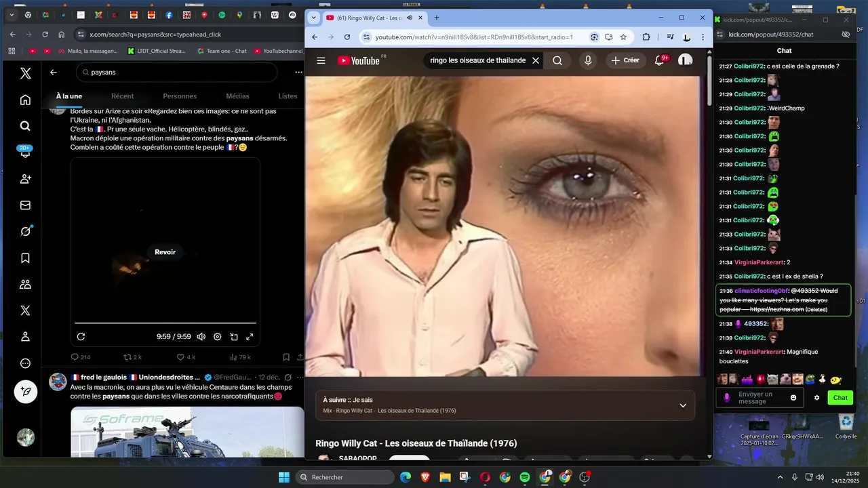Screen dimensions: 868x488
Task: Open X notifications bell with 20+ badge
Action: click(x=25, y=152)
